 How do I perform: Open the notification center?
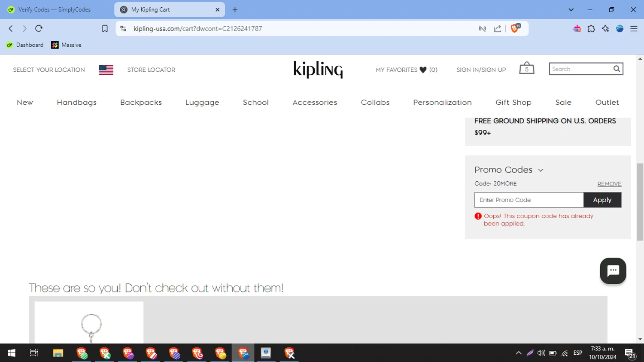tap(630, 353)
